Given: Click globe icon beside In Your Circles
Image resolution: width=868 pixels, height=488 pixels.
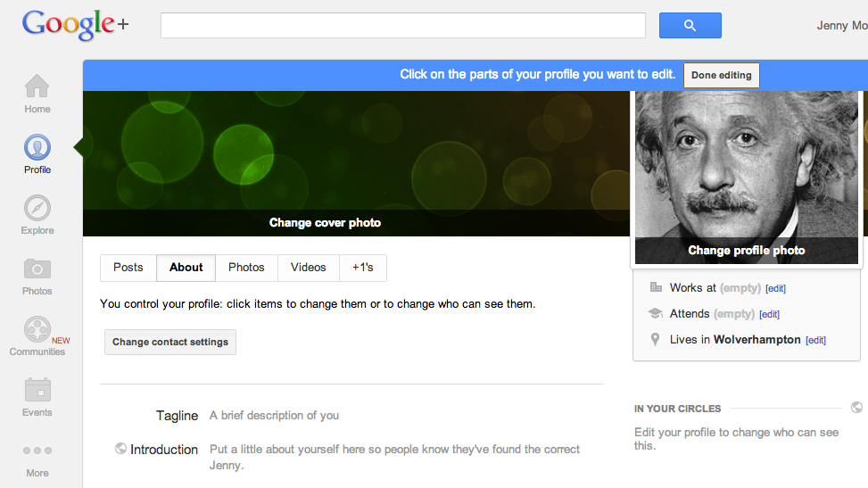Looking at the screenshot, I should click(856, 408).
